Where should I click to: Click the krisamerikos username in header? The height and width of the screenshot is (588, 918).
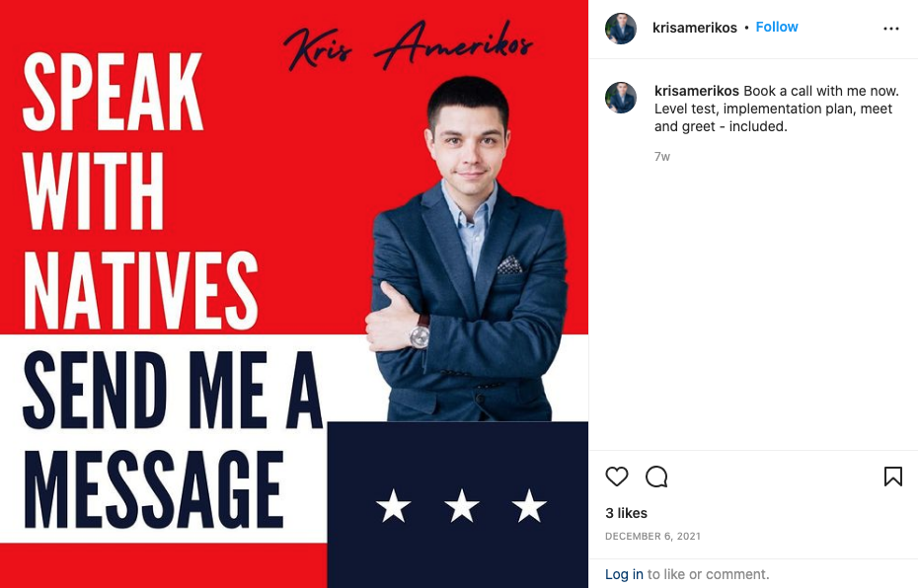[x=694, y=28]
